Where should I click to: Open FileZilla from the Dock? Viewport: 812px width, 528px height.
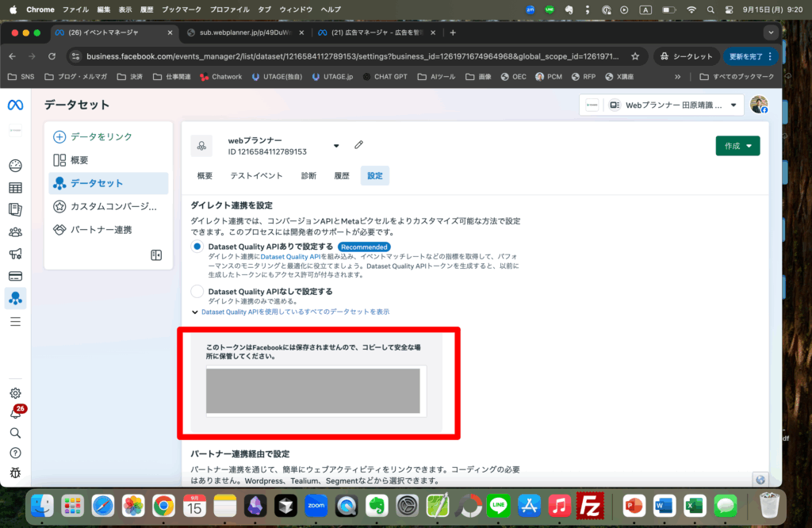[x=590, y=506]
